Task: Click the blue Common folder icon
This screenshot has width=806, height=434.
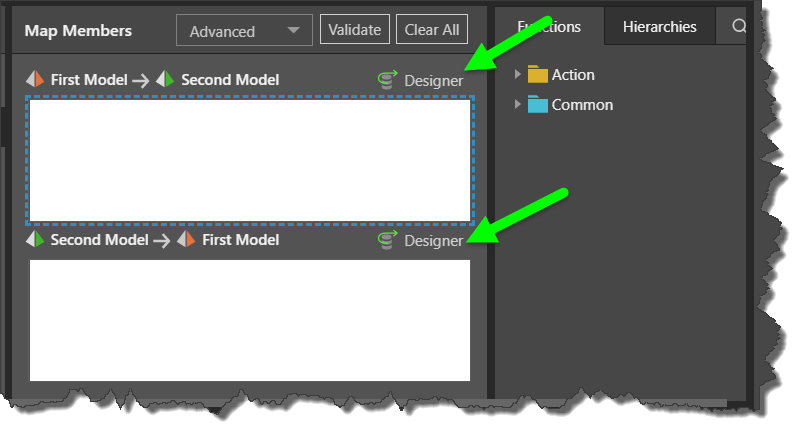Action: (538, 105)
